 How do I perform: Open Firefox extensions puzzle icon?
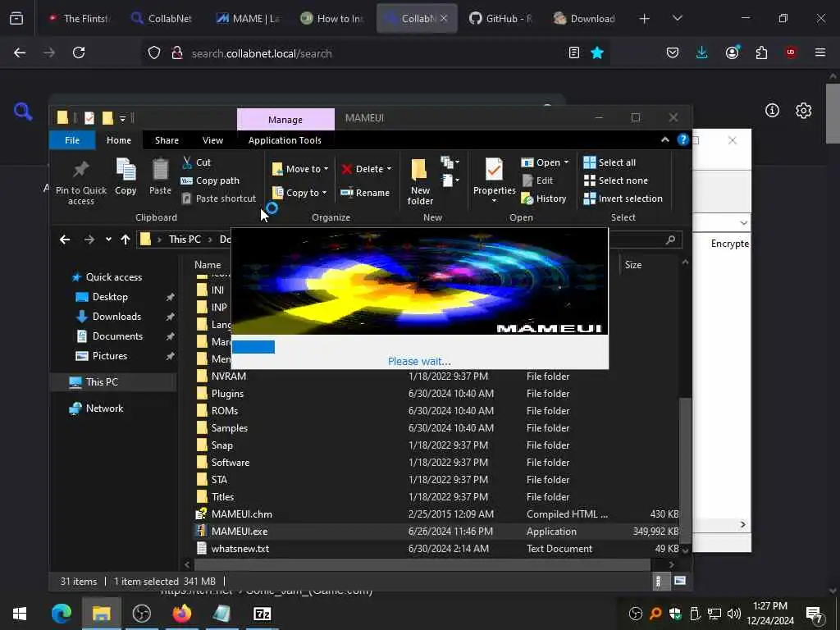[761, 52]
